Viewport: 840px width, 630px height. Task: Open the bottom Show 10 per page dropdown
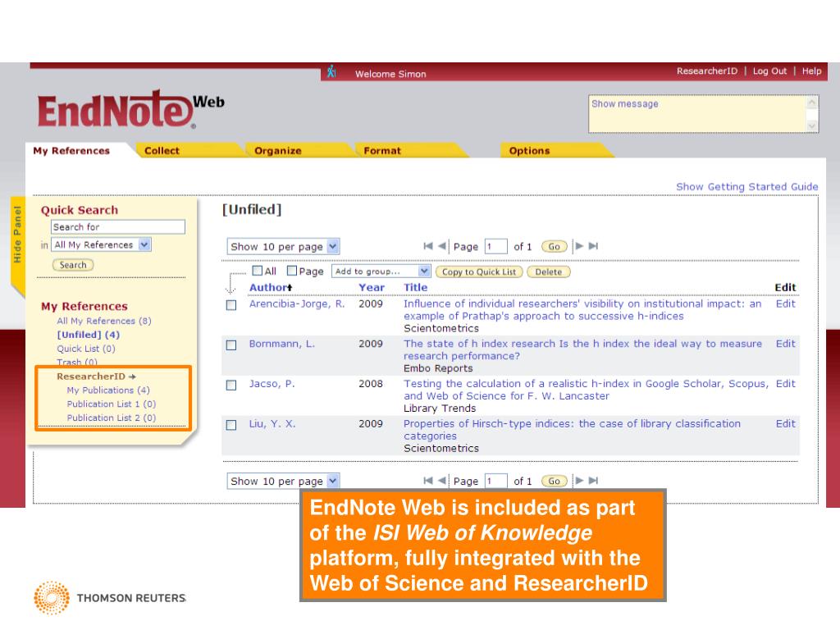pyautogui.click(x=283, y=481)
